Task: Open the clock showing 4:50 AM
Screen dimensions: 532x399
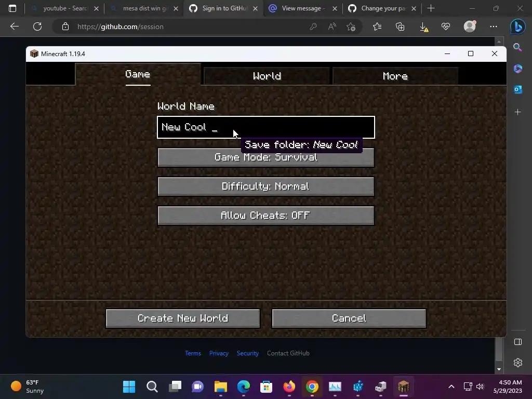Action: pyautogui.click(x=508, y=387)
